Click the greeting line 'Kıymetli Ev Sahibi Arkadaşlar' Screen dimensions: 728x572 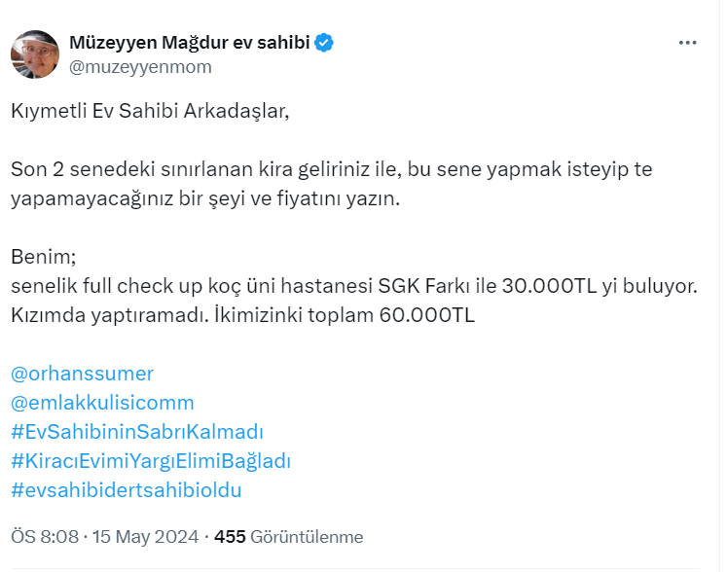[x=151, y=110]
